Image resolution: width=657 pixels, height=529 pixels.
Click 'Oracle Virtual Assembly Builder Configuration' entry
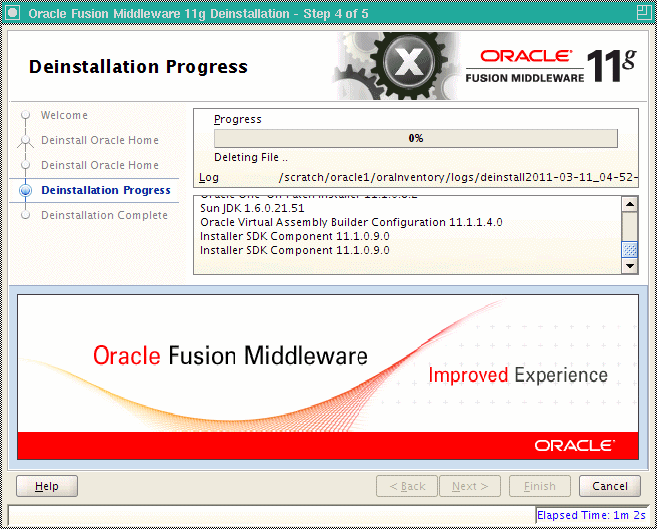[351, 222]
